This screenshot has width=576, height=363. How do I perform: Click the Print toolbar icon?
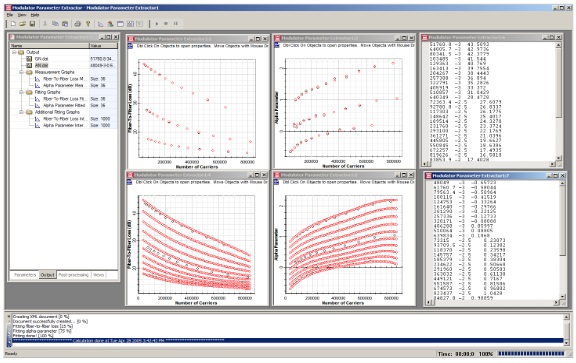point(78,24)
